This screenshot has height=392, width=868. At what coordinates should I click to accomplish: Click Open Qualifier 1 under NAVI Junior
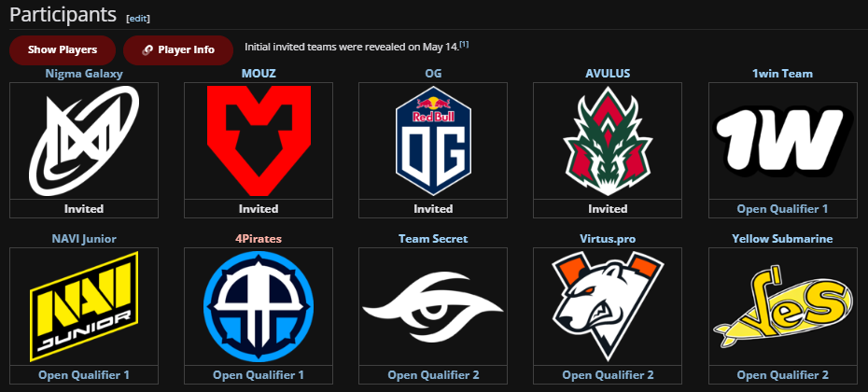click(x=84, y=375)
